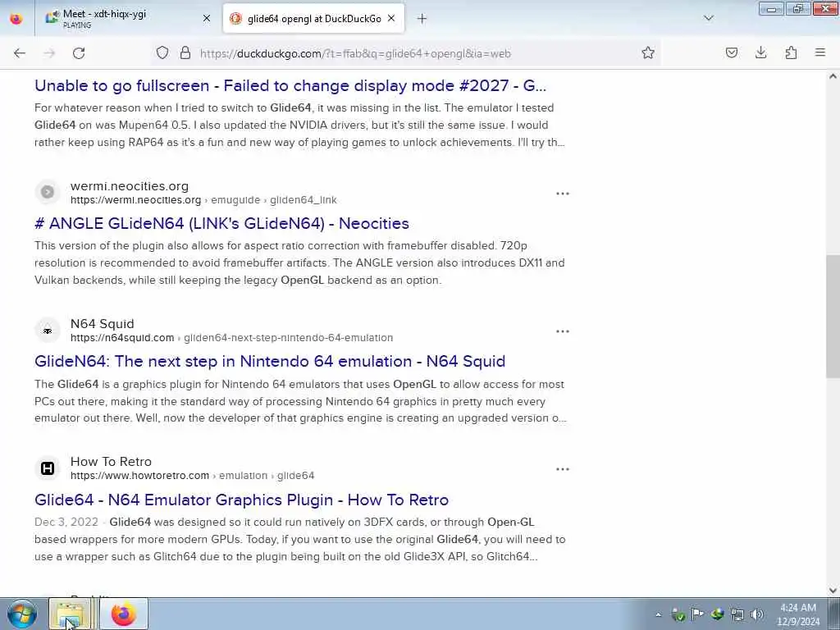Reload the current page
The height and width of the screenshot is (630, 840).
(x=79, y=53)
